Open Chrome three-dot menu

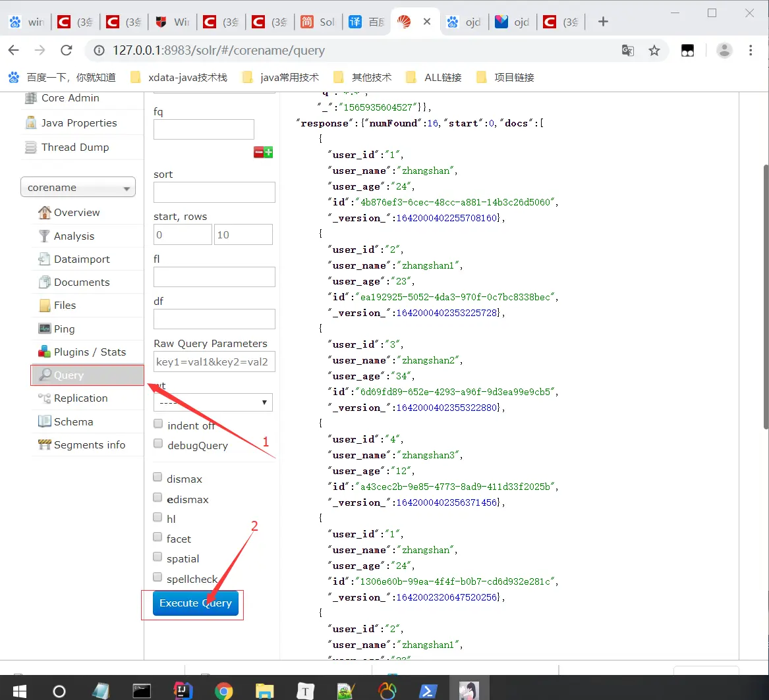[x=751, y=51]
